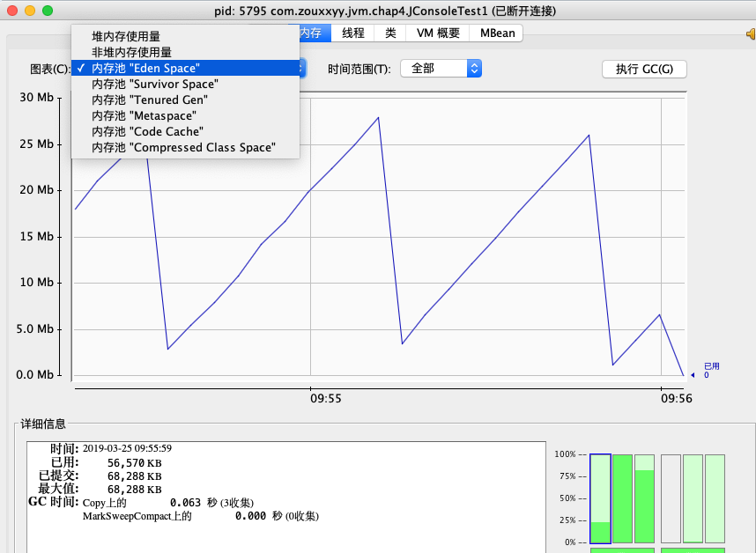Click the Metaspace bar in non-heap section
The height and width of the screenshot is (553, 756).
coord(671,498)
